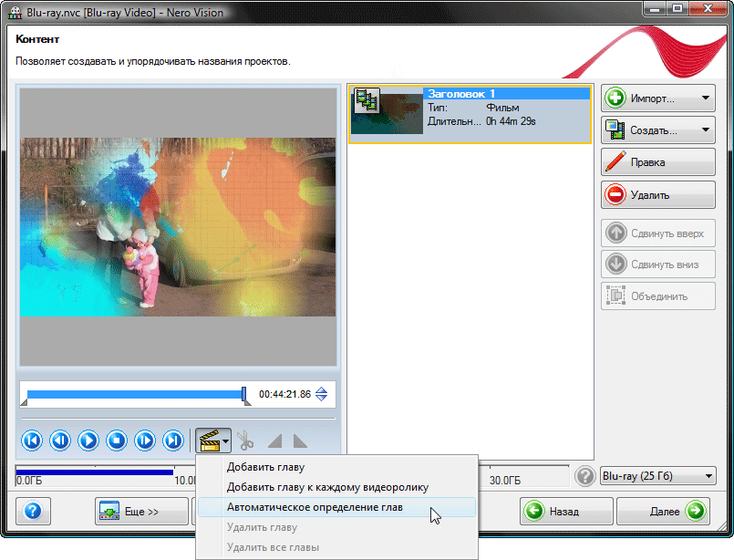
Task: Click the playback position slider handle
Action: point(243,394)
